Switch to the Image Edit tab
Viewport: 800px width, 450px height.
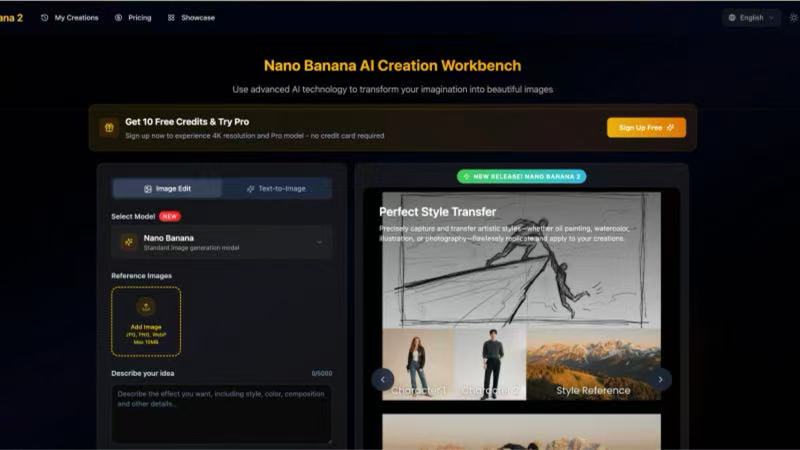pyautogui.click(x=166, y=188)
